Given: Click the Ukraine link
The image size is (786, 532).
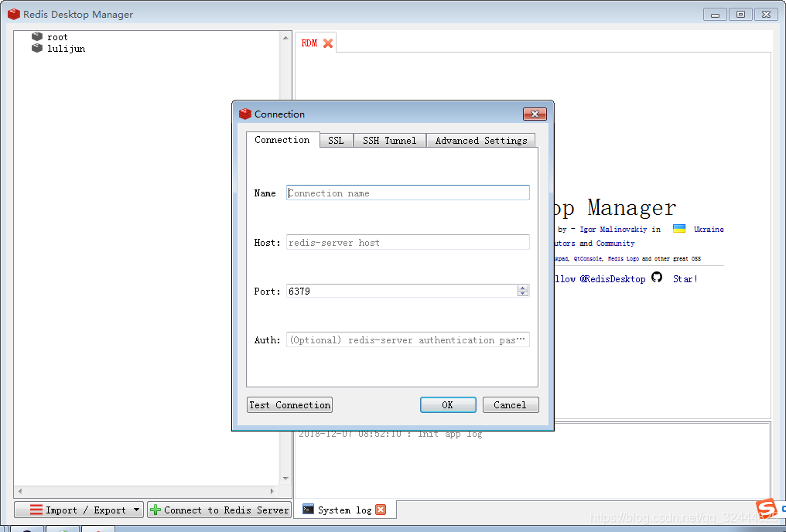Looking at the screenshot, I should pos(709,230).
